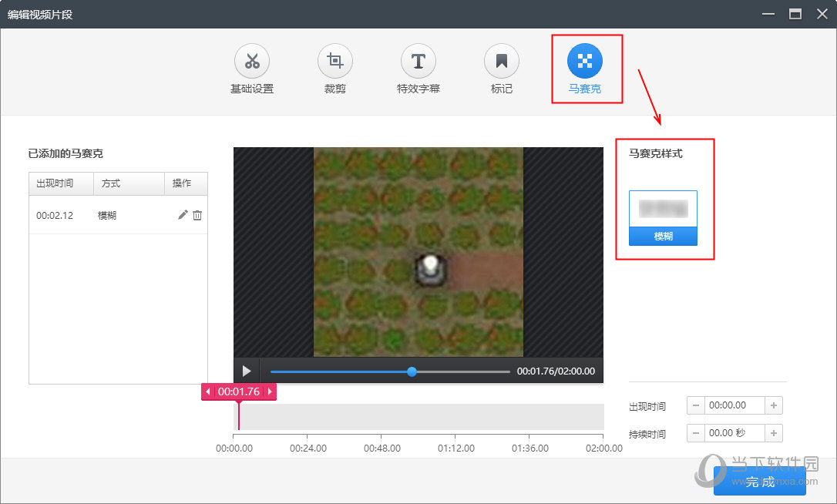Increase 出现时间 with the plus stepper
Image resolution: width=837 pixels, height=504 pixels.
775,405
